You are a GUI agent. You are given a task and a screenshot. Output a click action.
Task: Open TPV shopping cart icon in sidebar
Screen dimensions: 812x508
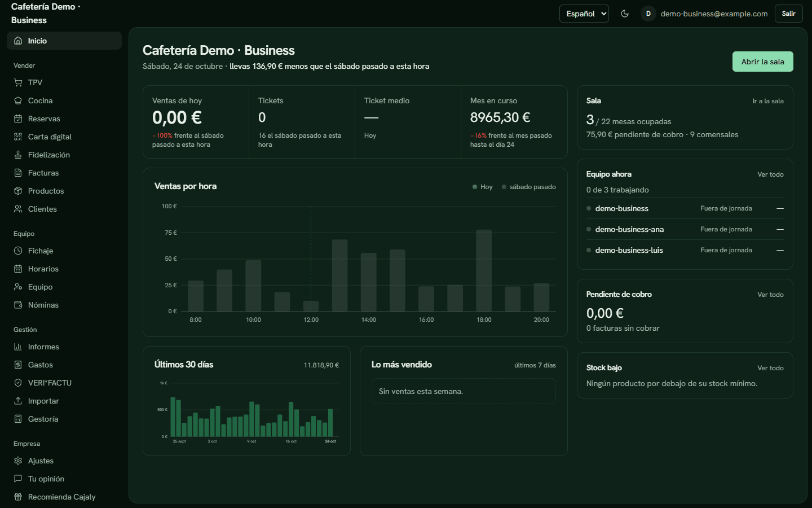point(18,82)
